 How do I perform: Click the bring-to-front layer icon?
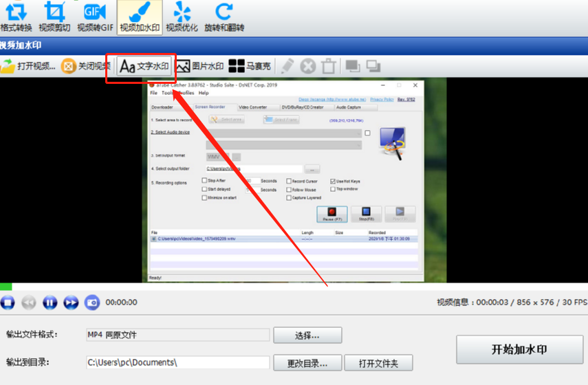click(353, 67)
